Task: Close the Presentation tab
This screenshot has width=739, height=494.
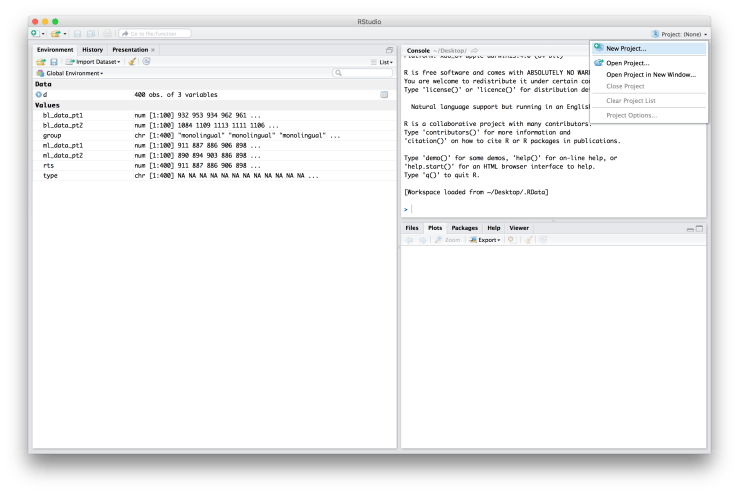Action: [153, 49]
